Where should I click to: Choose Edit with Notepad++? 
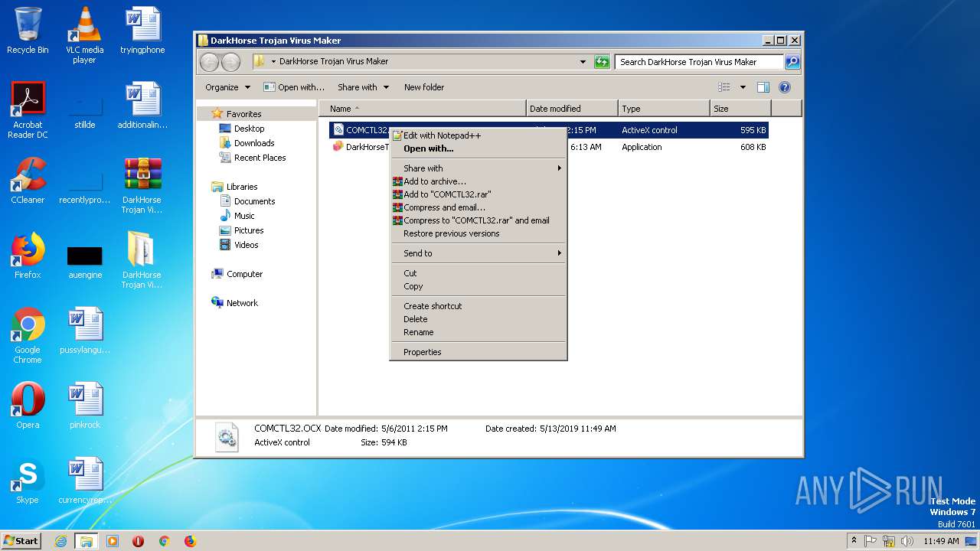(x=479, y=135)
